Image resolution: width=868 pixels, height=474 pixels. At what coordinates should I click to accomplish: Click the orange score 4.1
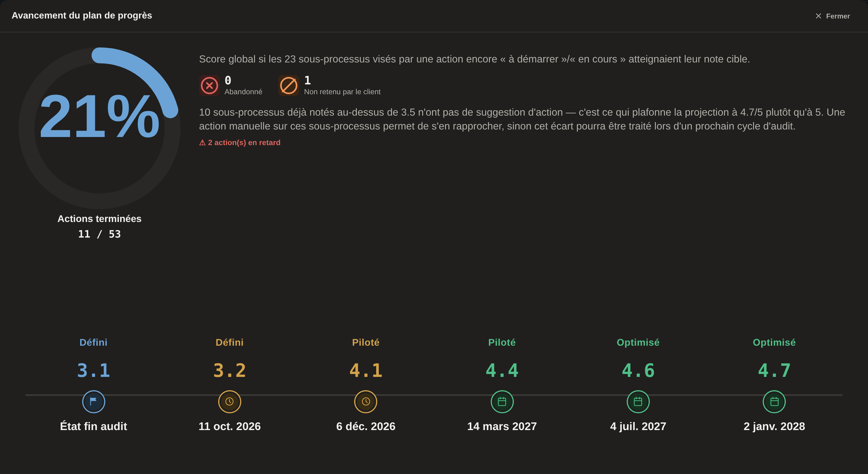tap(366, 371)
